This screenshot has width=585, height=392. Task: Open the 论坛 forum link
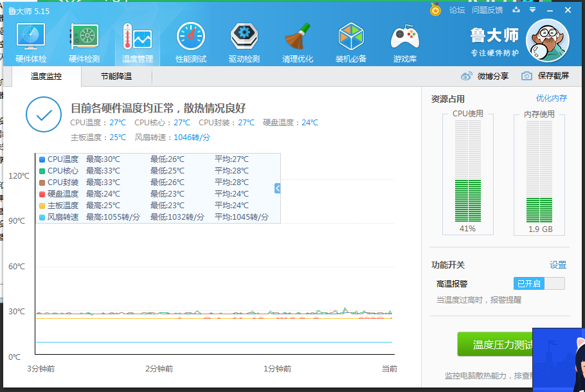456,10
